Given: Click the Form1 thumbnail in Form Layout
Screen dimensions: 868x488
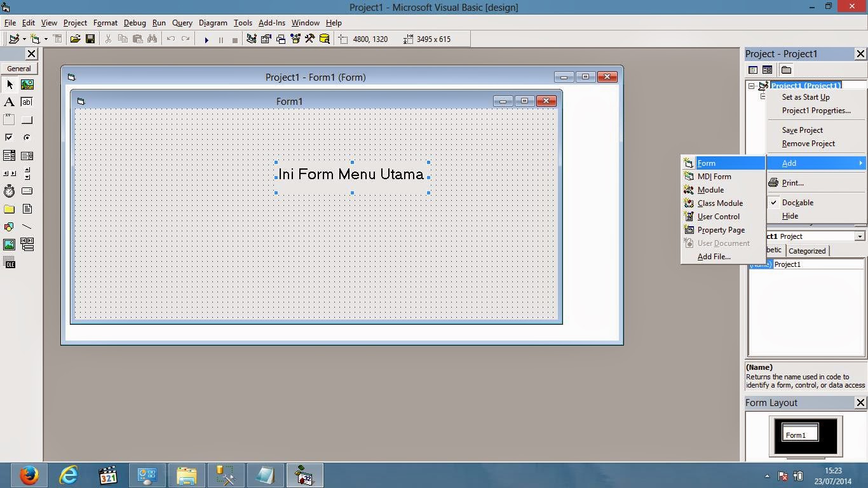Looking at the screenshot, I should tap(800, 433).
